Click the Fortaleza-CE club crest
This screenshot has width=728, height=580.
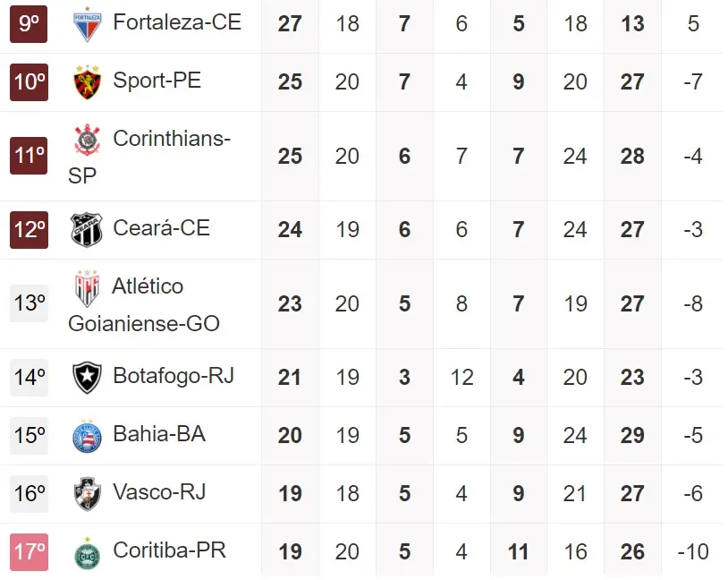coord(87,24)
